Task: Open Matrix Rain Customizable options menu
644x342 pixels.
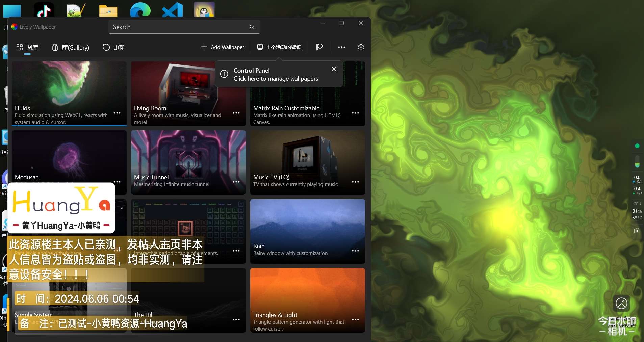Action: [x=355, y=113]
